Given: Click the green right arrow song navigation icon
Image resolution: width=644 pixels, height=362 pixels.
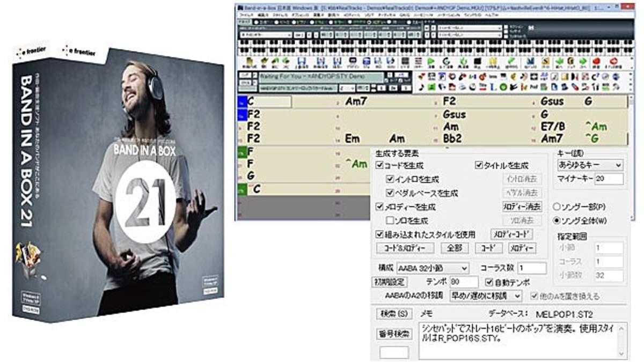Looking at the screenshot, I should [583, 61].
